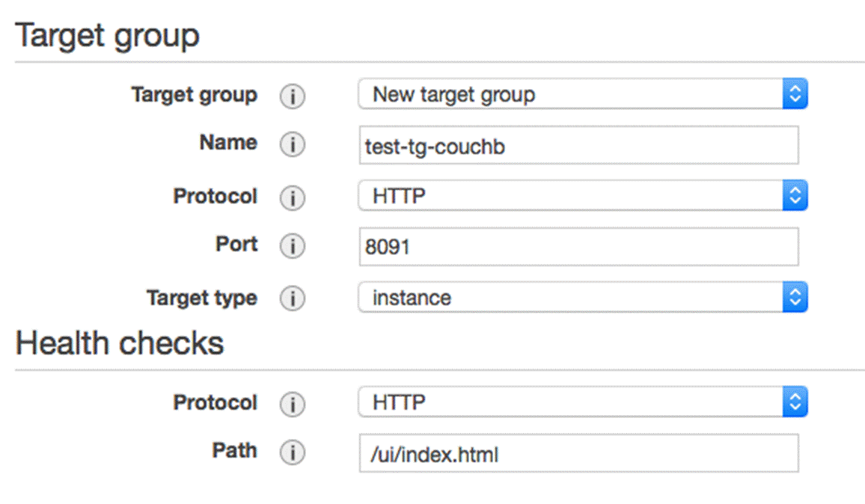Expand the Target group section Protocol dropdown
Image resolution: width=865 pixels, height=504 pixels.
[582, 197]
